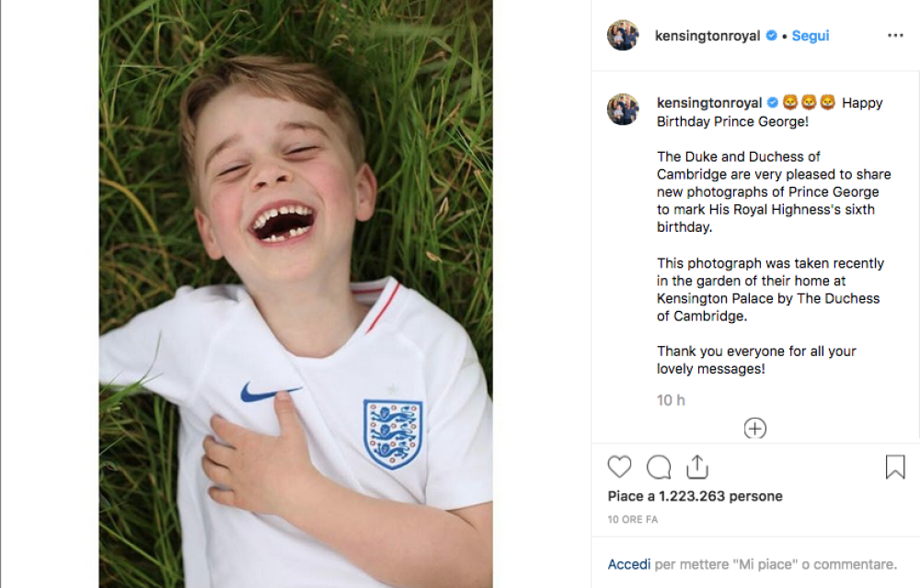Click the verified badge next to the caption username
This screenshot has width=920, height=588.
point(773,103)
